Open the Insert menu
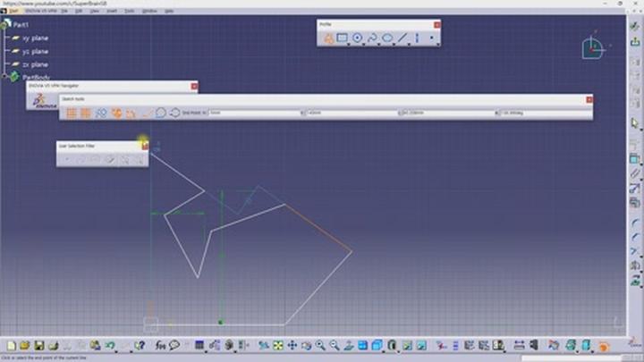 (112, 11)
